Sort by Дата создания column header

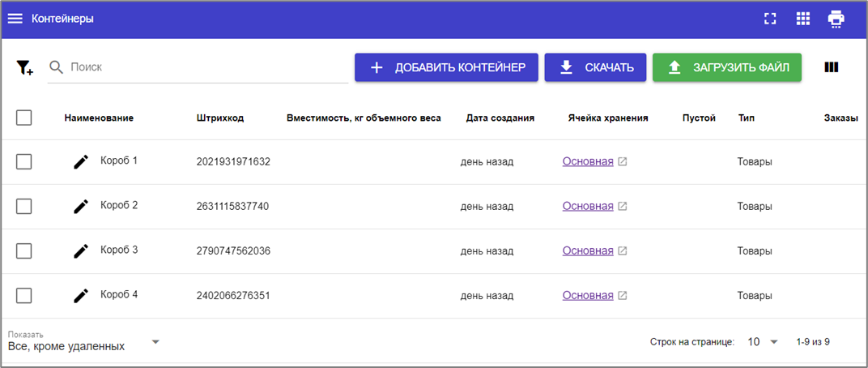coord(500,118)
